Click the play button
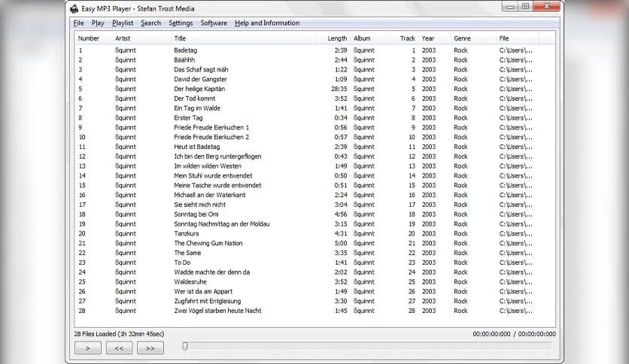 point(88,348)
